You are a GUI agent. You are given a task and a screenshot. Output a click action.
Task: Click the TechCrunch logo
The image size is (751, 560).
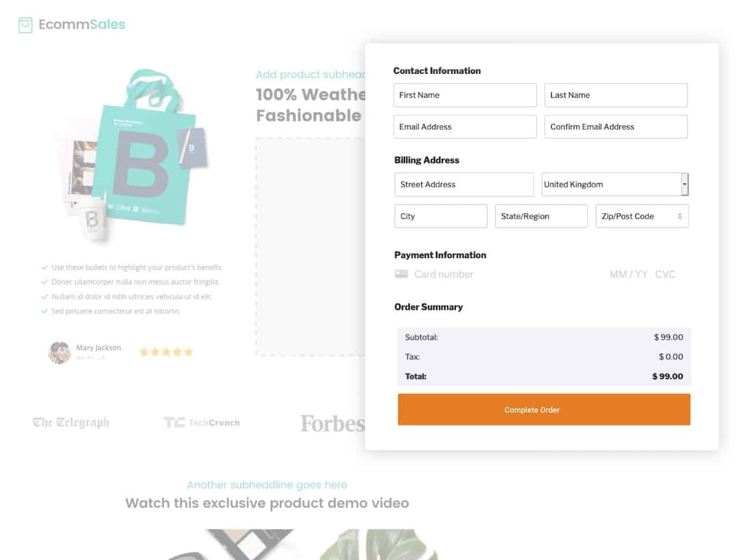202,423
